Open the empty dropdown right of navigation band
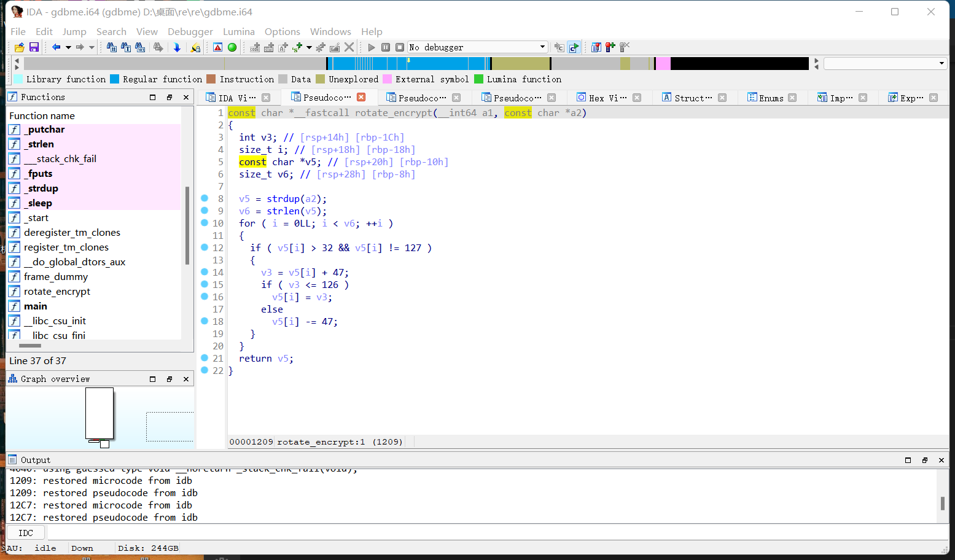The width and height of the screenshot is (955, 560). [885, 63]
